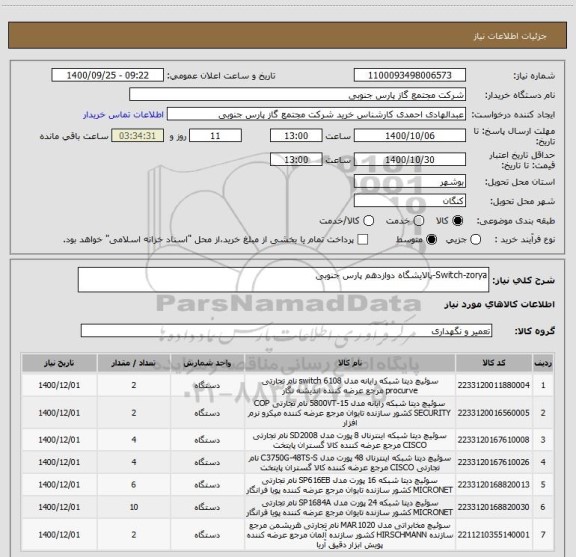The image size is (576, 557).
Task: Click the تعداد / مقدار column header
Action: pyautogui.click(x=134, y=363)
